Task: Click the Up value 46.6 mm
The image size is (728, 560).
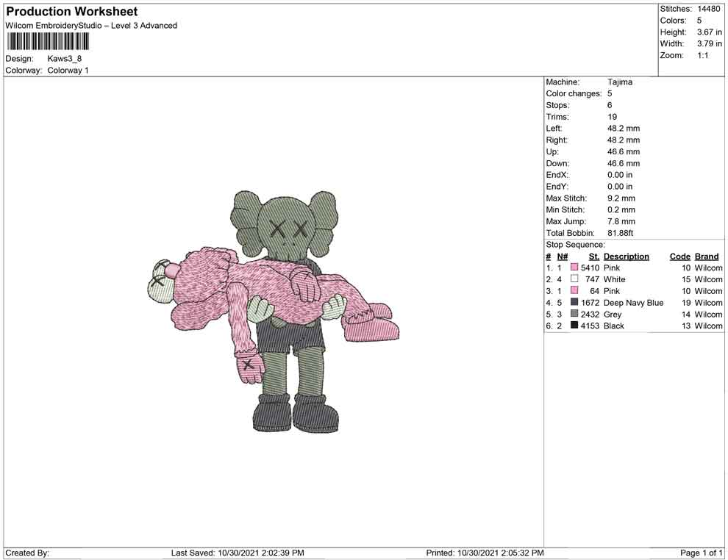Action: click(623, 151)
